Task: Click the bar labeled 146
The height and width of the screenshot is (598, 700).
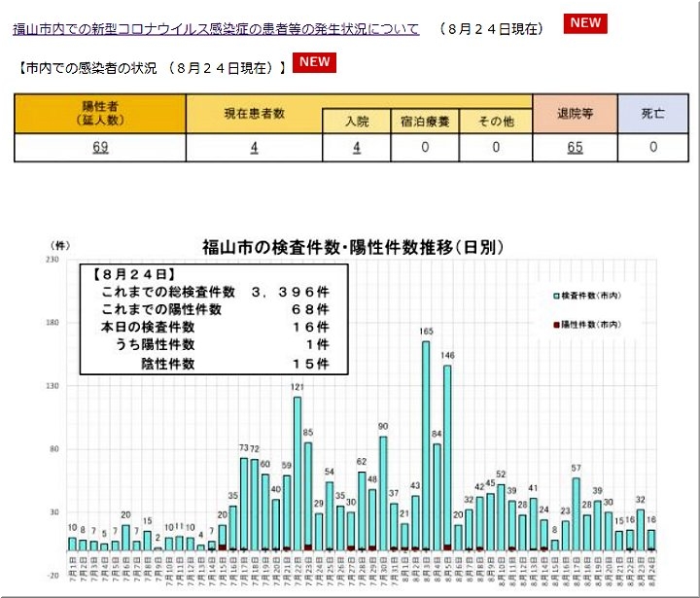Action: coord(447,457)
